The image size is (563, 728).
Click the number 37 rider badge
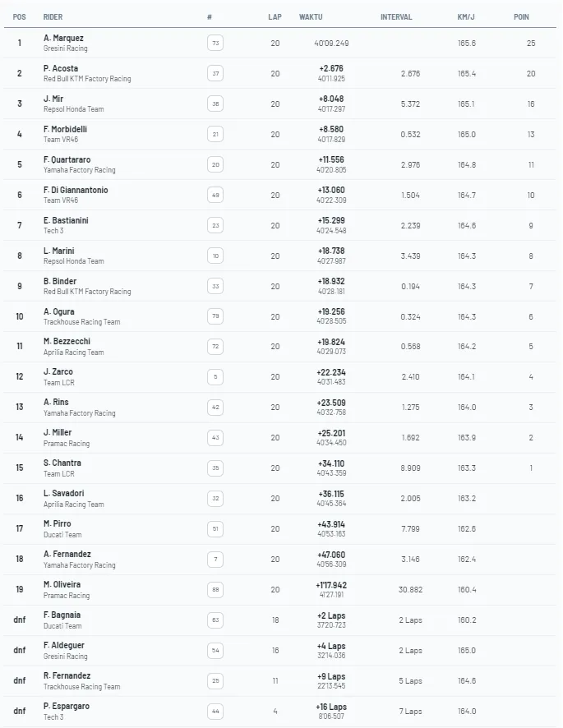pyautogui.click(x=216, y=73)
